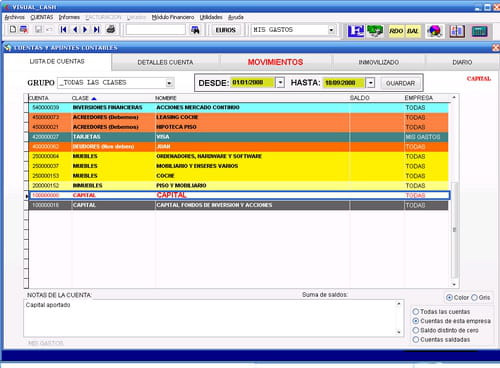This screenshot has height=368, width=500.
Task: Click the GUARDAR button
Action: (x=400, y=83)
